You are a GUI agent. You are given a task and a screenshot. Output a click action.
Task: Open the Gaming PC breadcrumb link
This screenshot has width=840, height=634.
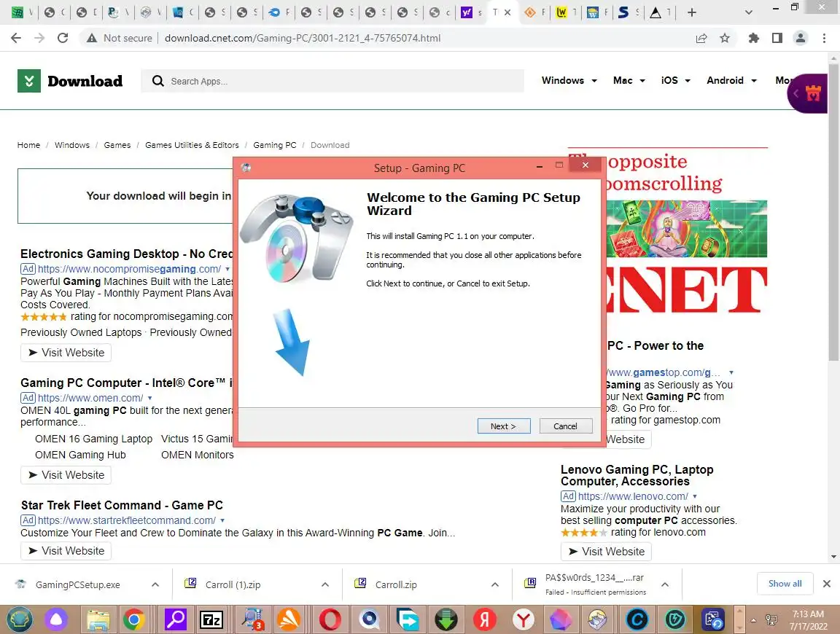(x=275, y=145)
